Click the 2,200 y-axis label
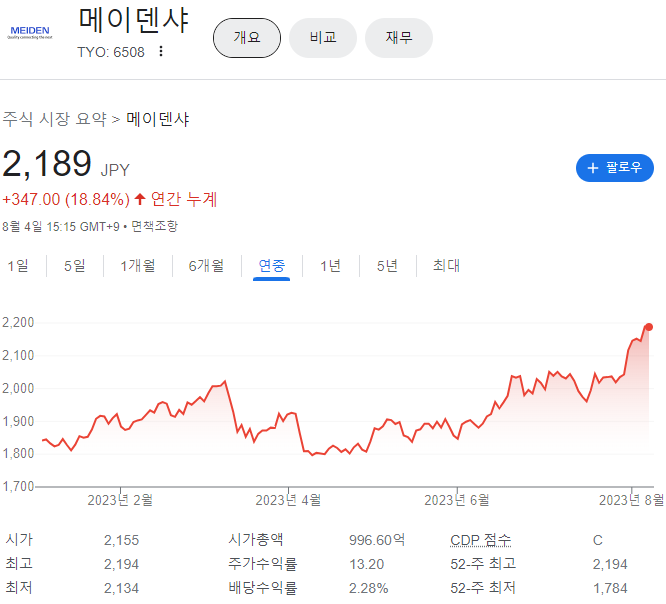This screenshot has width=666, height=604. point(18,322)
